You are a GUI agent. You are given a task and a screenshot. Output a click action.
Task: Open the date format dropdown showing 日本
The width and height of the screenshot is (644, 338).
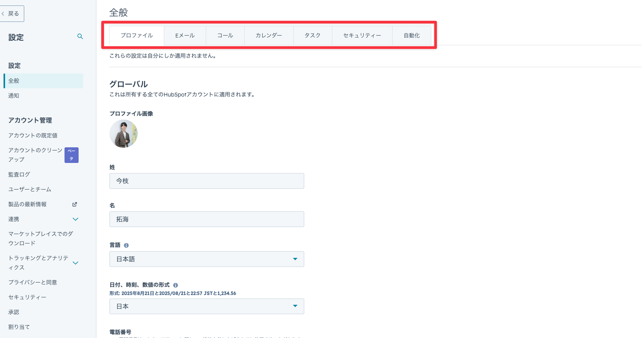[x=206, y=306]
